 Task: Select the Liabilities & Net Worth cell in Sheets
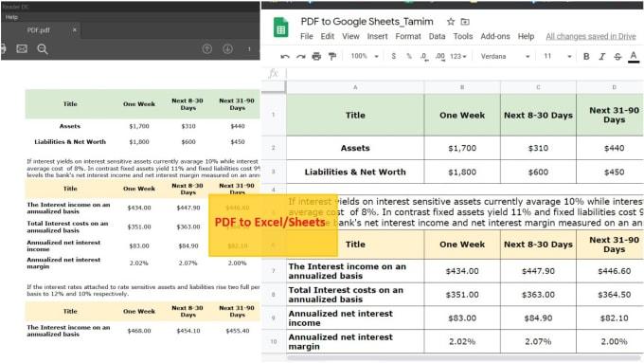(355, 172)
